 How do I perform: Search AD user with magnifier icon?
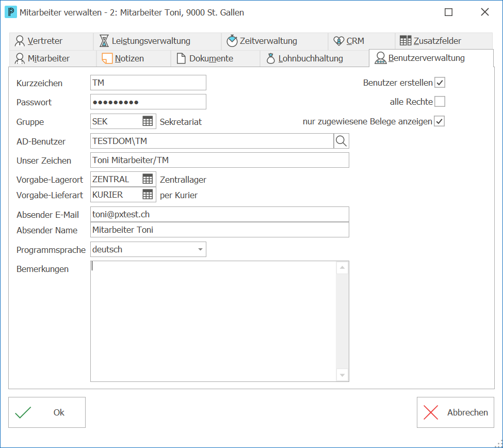341,141
